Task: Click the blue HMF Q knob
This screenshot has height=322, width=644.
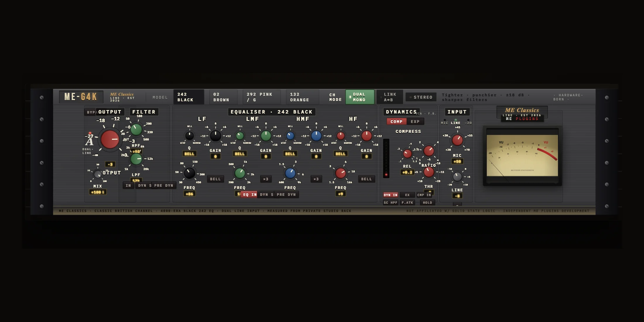Action: point(290,136)
